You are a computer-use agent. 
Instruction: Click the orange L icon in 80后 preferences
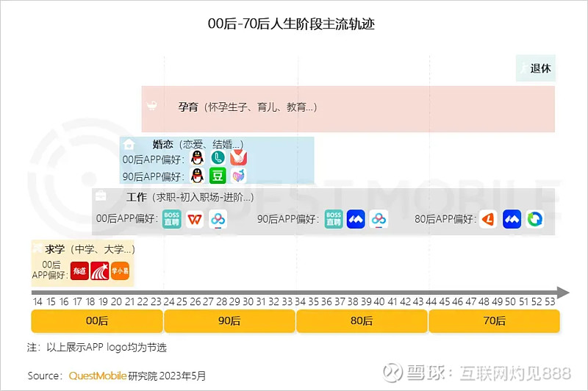point(488,219)
